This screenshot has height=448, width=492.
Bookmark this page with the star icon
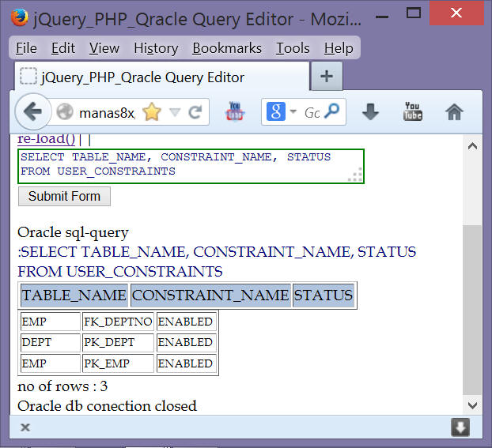click(152, 111)
